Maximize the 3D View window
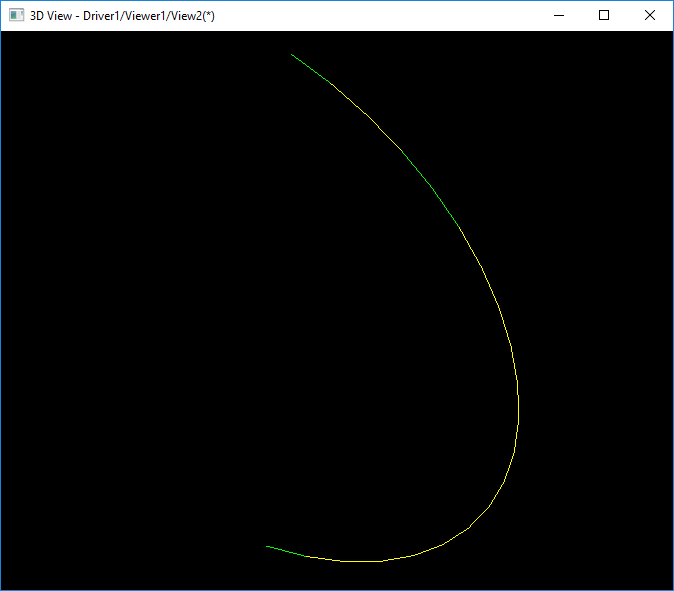674x591 pixels. pyautogui.click(x=604, y=15)
